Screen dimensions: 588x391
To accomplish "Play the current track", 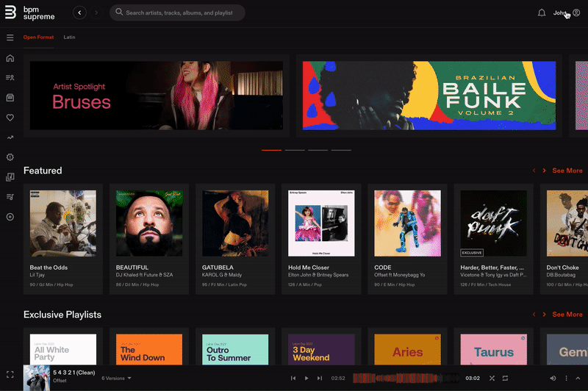I will tap(306, 379).
